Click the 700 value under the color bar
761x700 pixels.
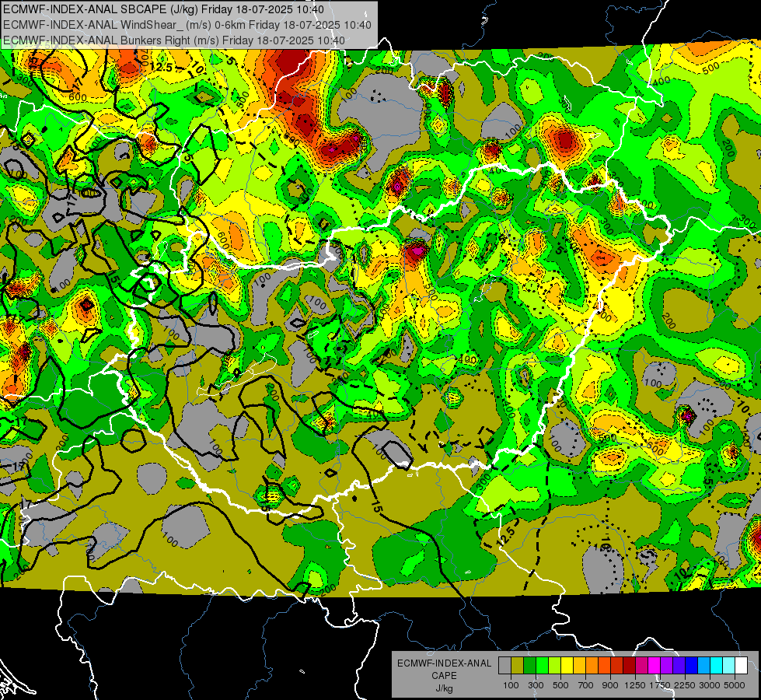(x=586, y=685)
